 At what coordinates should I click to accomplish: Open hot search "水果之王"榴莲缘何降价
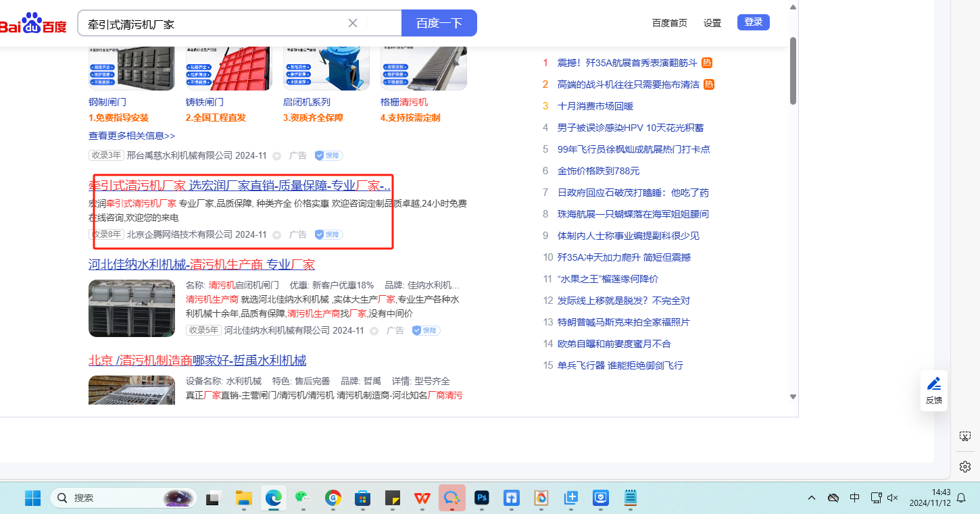[608, 279]
